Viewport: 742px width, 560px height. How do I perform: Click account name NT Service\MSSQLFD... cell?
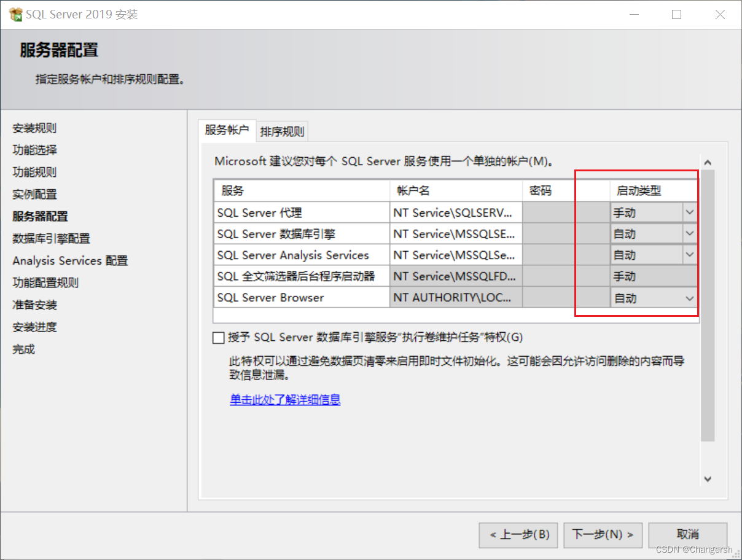456,276
